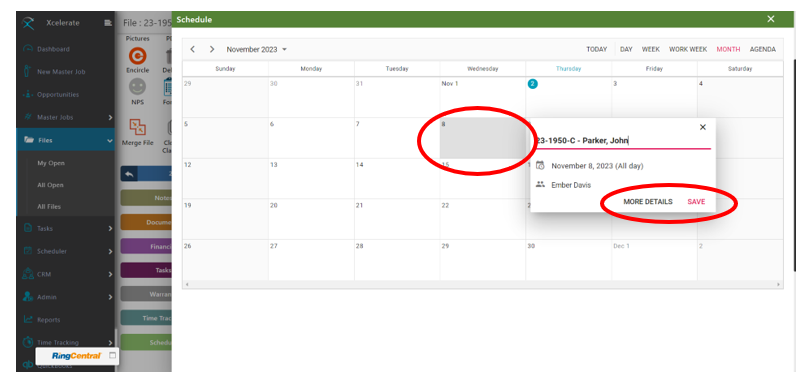Open the Encircle icon
The image size is (811, 383).
point(138,56)
